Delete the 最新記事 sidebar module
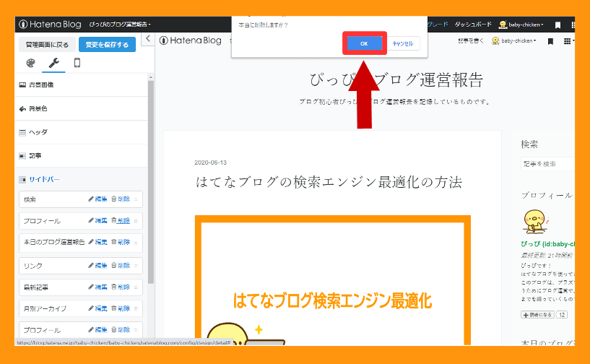Screen dimensions: 590x364 click(x=121, y=287)
